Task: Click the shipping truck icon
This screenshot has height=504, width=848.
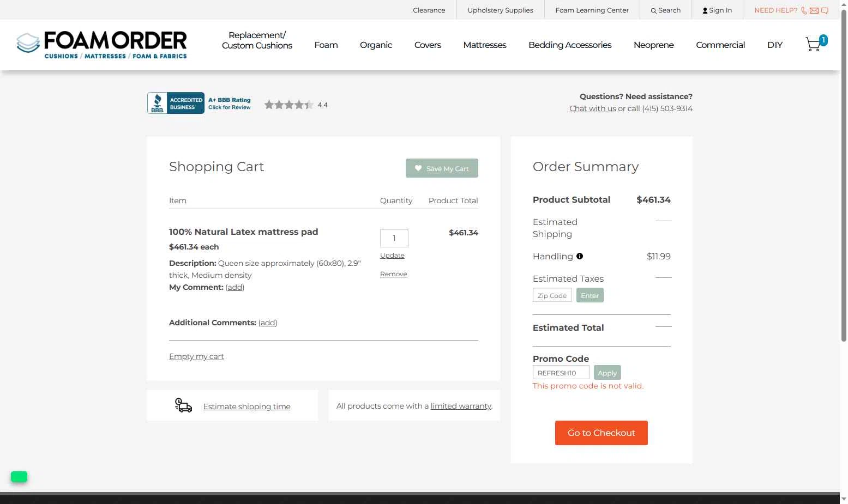Action: coord(183,405)
